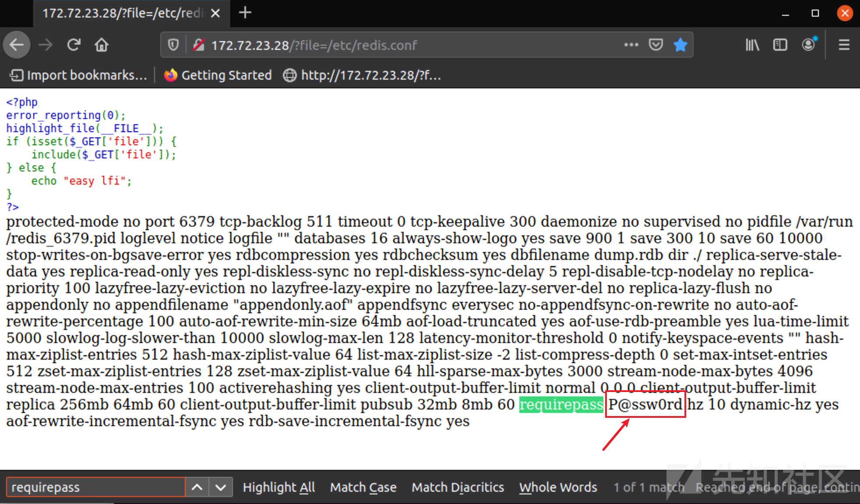Open the Library panel

[752, 45]
